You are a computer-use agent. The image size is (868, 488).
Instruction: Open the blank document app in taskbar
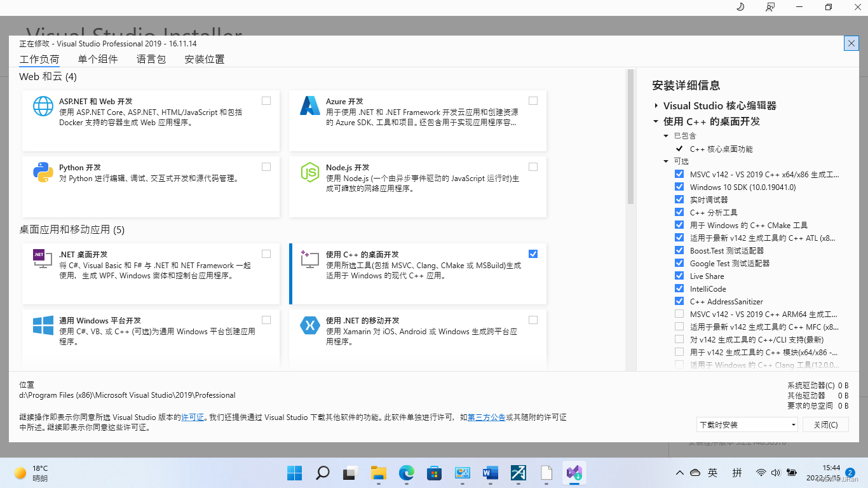click(546, 473)
